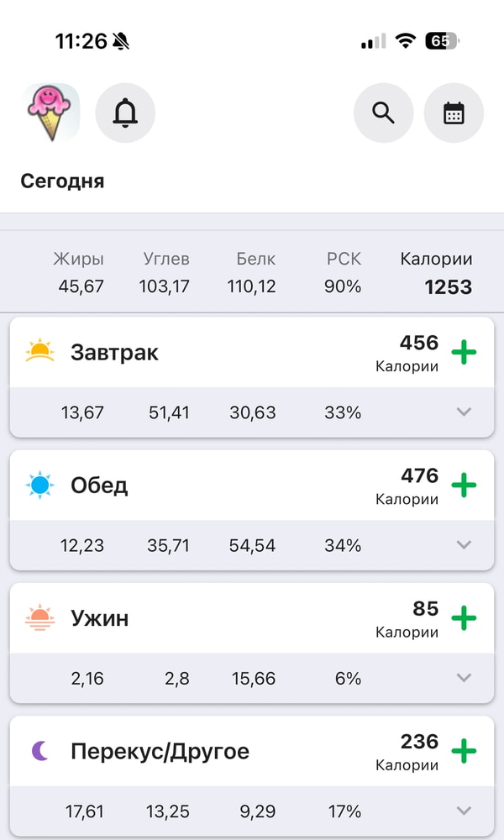Viewport: 504px width, 840px height.
Task: Click the РСК 90% value
Action: 343,286
